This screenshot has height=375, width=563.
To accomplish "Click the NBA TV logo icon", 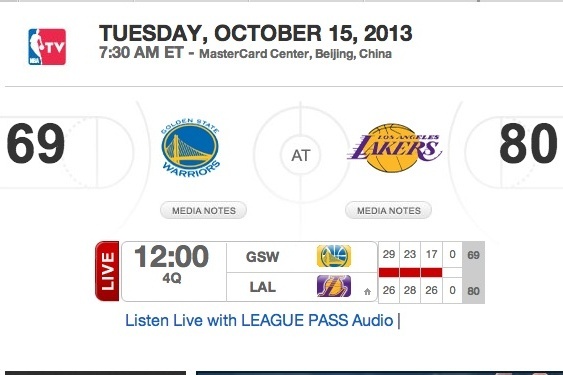I will (47, 47).
